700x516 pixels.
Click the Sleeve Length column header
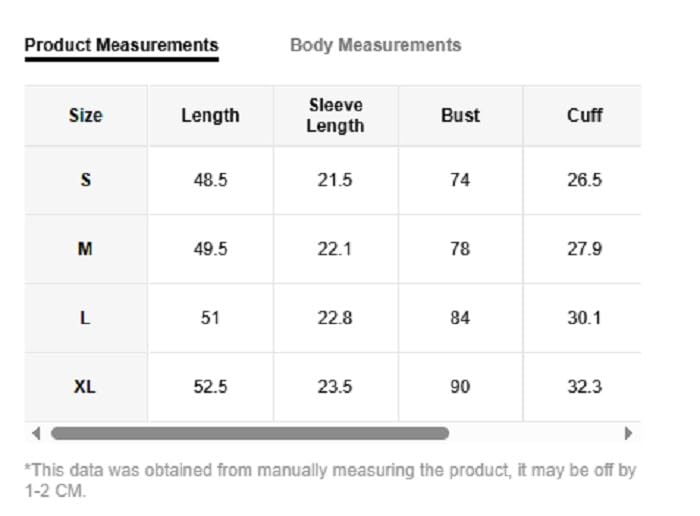[335, 115]
